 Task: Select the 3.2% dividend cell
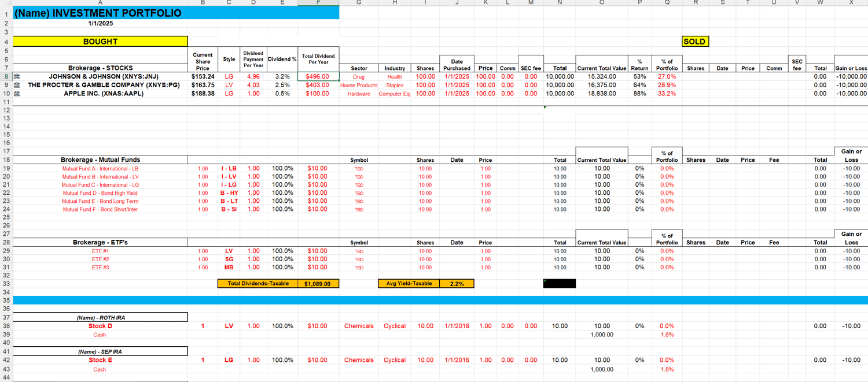point(282,76)
